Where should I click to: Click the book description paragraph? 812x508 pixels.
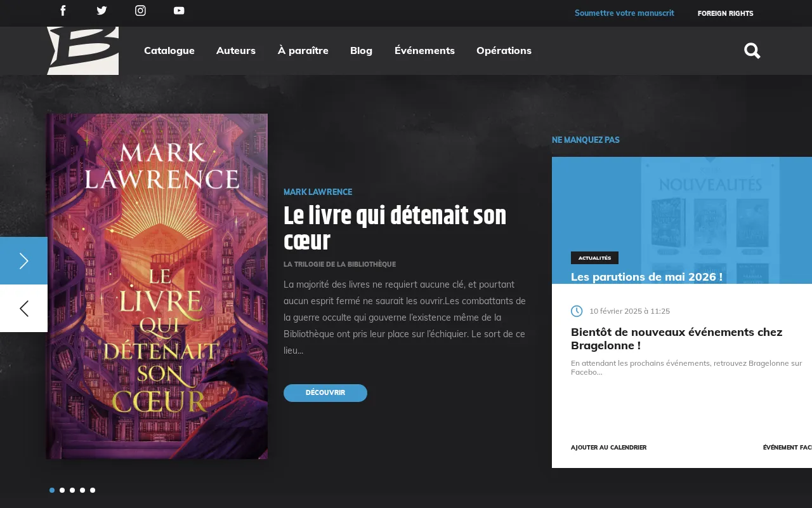(x=405, y=317)
